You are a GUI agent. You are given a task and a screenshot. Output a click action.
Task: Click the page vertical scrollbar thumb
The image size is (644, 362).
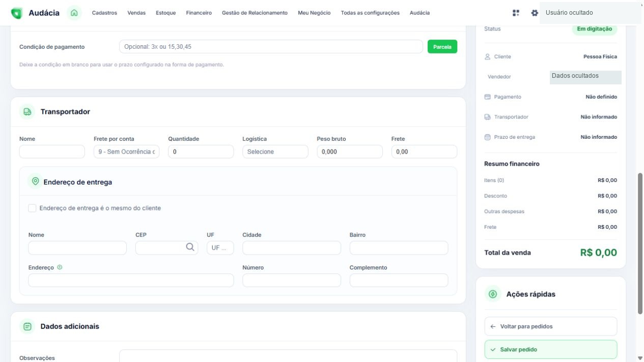640,244
